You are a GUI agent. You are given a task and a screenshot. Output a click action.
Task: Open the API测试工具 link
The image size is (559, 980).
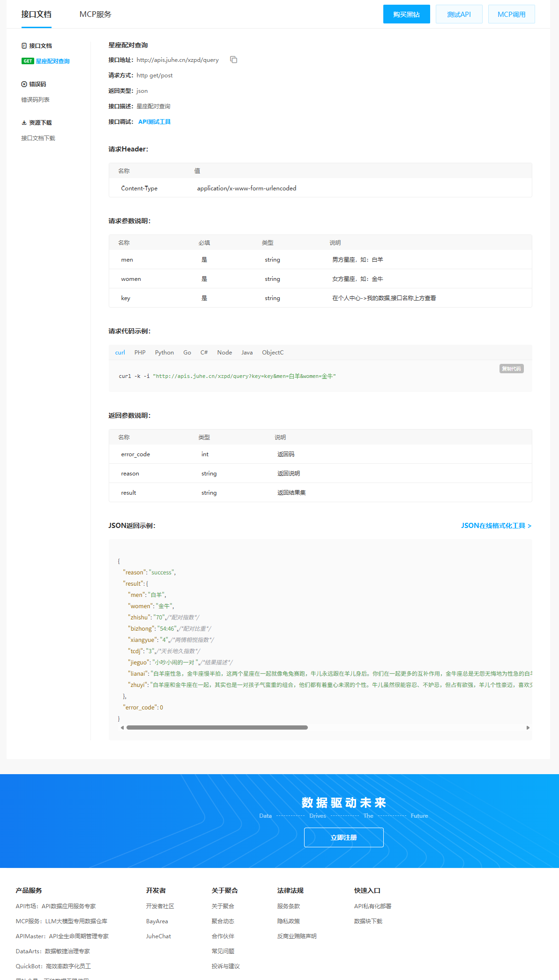154,122
